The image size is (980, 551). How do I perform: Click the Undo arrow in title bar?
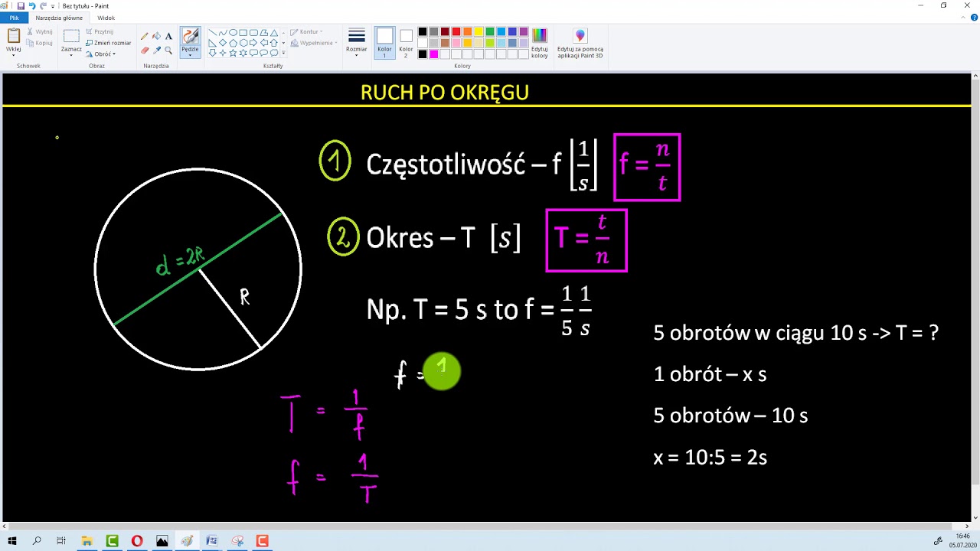tap(31, 5)
